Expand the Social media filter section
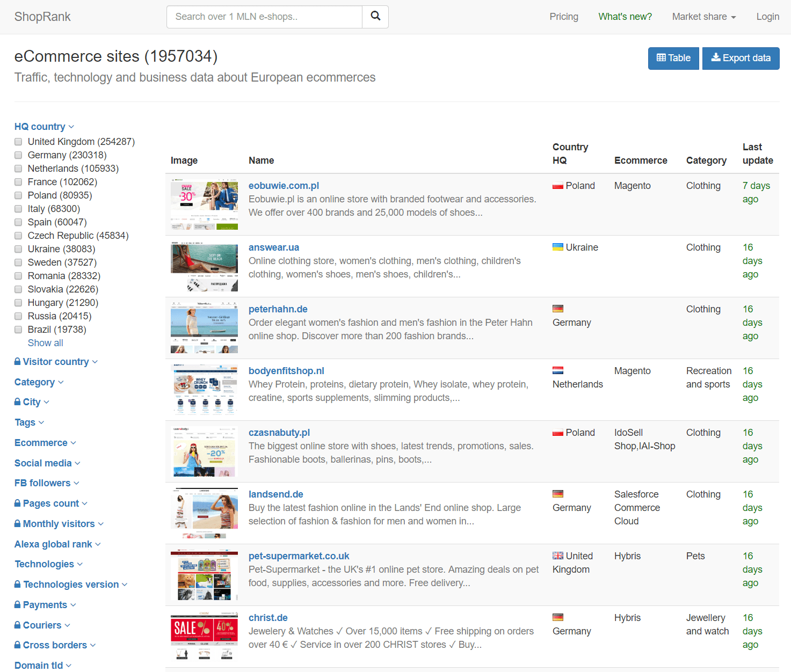 click(47, 463)
